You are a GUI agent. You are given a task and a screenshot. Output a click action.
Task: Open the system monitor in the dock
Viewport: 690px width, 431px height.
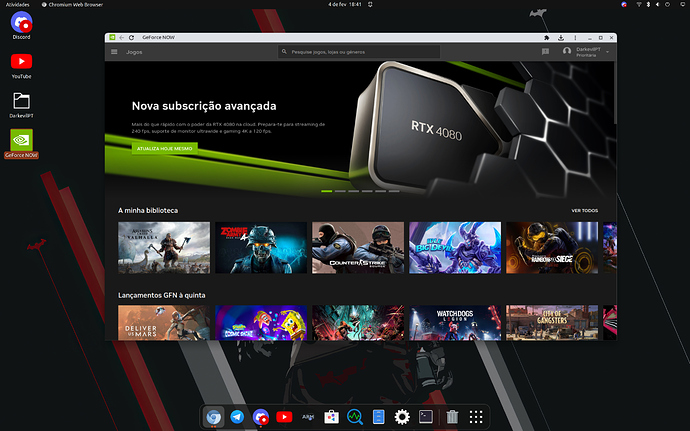tap(355, 416)
